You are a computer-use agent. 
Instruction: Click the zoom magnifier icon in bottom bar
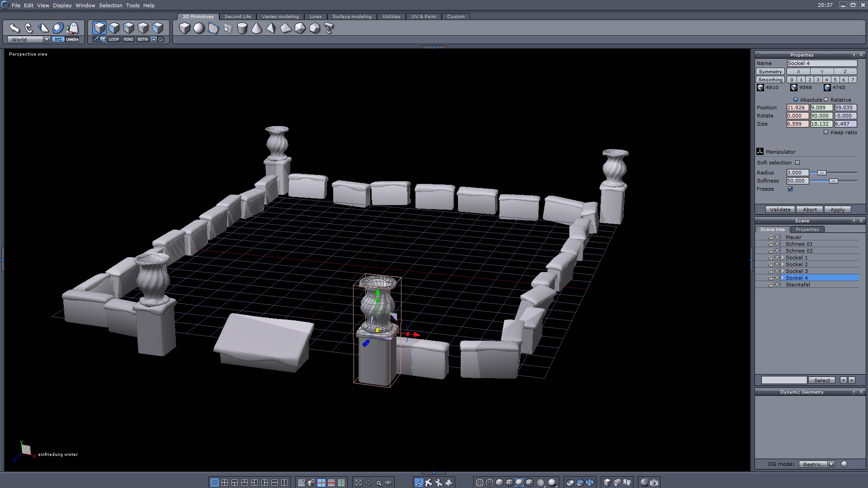378,483
